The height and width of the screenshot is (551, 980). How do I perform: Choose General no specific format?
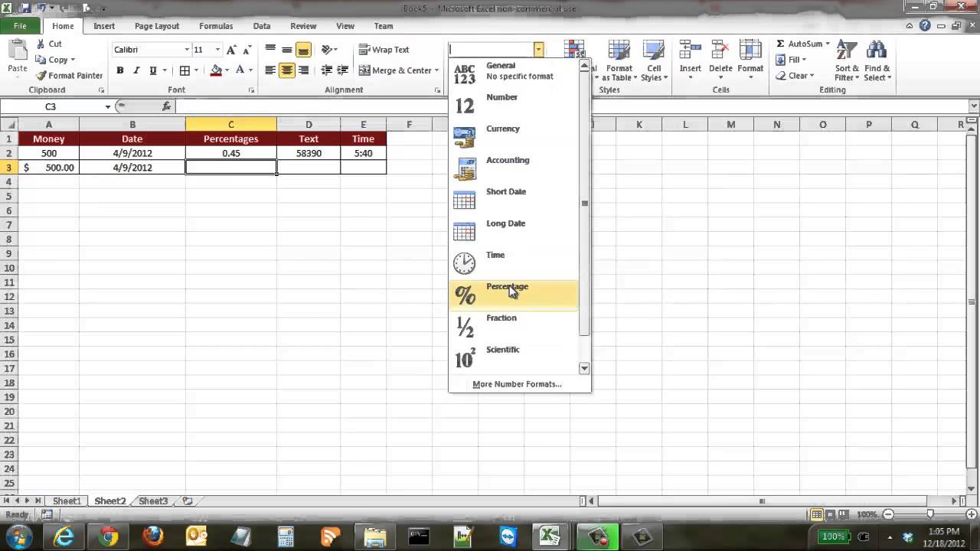pyautogui.click(x=514, y=73)
